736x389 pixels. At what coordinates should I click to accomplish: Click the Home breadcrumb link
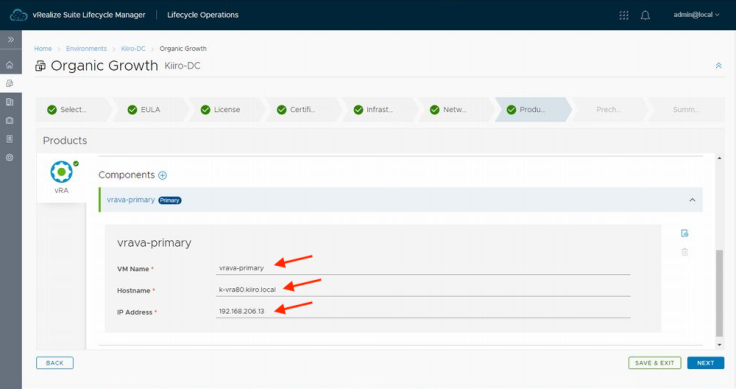(x=43, y=48)
